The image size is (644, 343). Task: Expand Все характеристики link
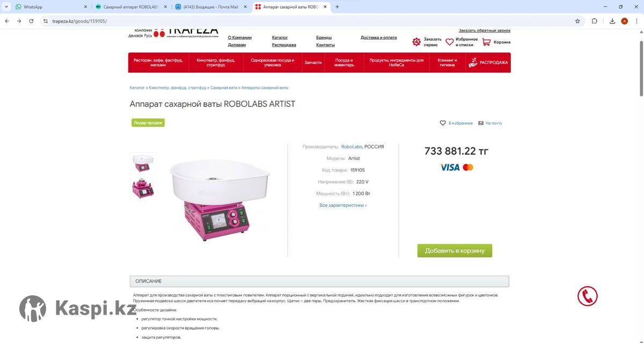(x=343, y=205)
